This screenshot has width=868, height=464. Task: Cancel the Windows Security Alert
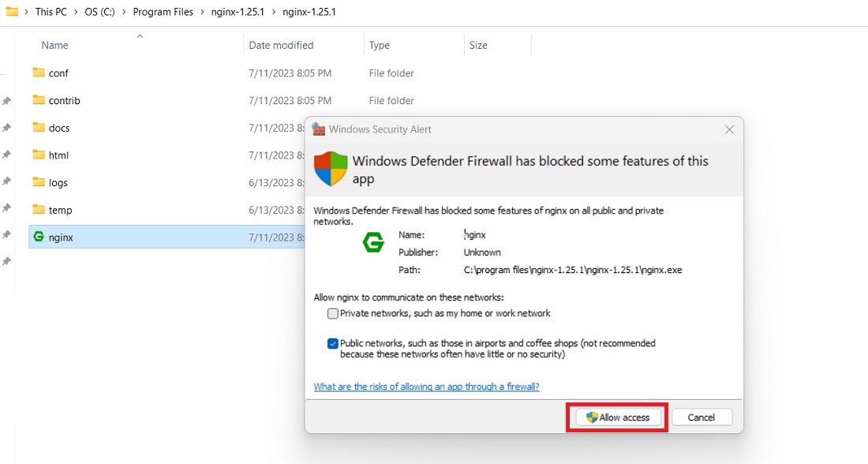pyautogui.click(x=702, y=417)
